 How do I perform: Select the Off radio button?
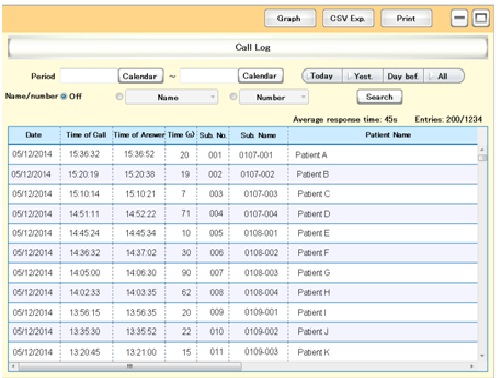tap(64, 96)
